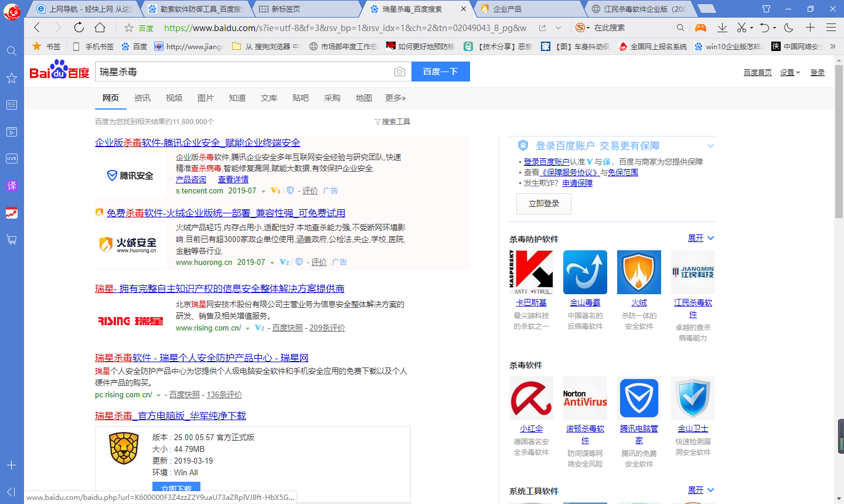Open the screenshot tool dropdown arrow
Image resolution: width=844 pixels, height=504 pixels.
click(x=751, y=28)
